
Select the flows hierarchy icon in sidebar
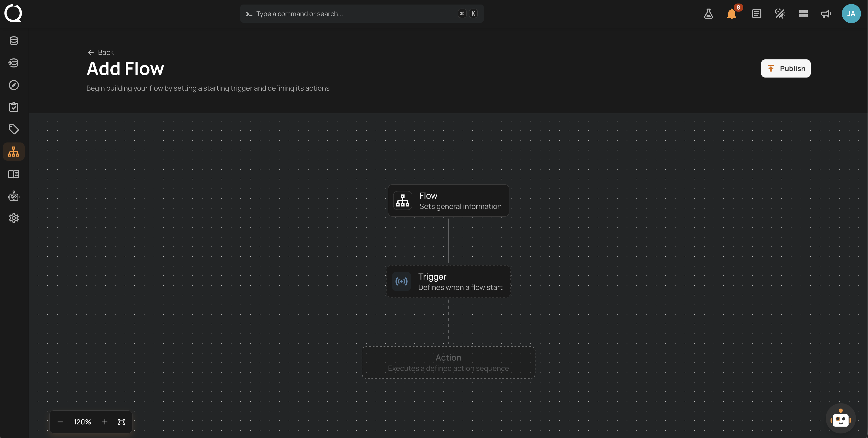click(14, 152)
